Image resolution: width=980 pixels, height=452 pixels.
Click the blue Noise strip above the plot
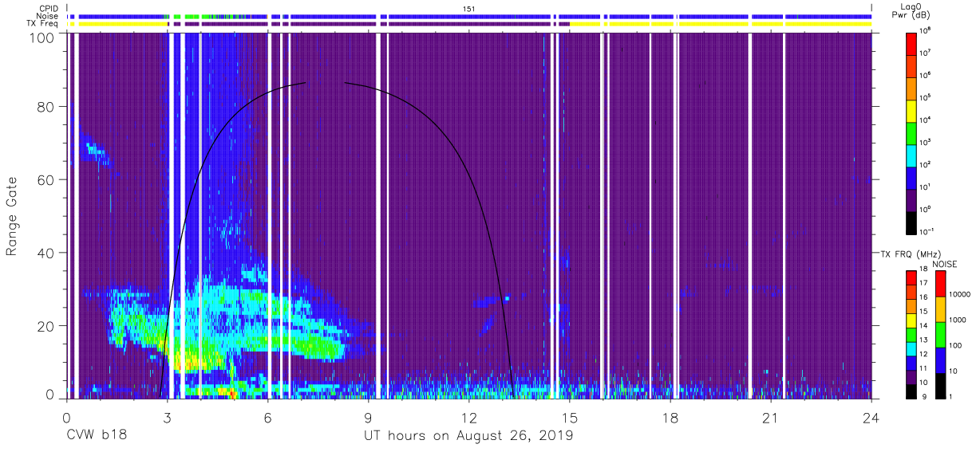click(469, 16)
